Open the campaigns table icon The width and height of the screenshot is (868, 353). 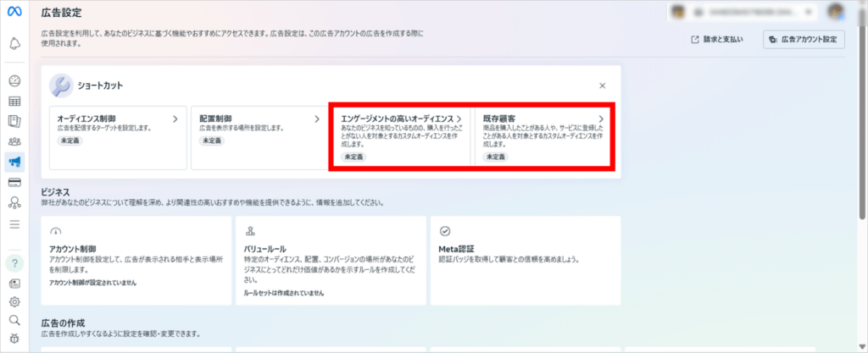coord(15,101)
